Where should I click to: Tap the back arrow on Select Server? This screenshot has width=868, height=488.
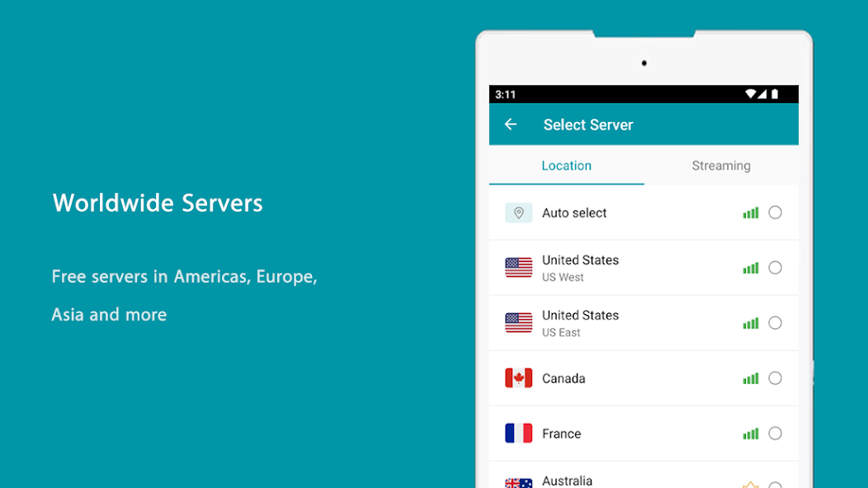511,124
